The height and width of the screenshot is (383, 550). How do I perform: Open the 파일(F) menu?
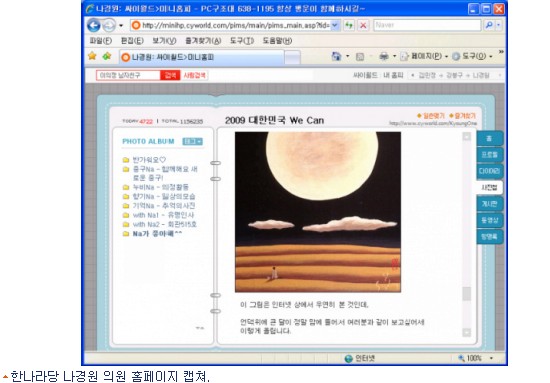101,41
